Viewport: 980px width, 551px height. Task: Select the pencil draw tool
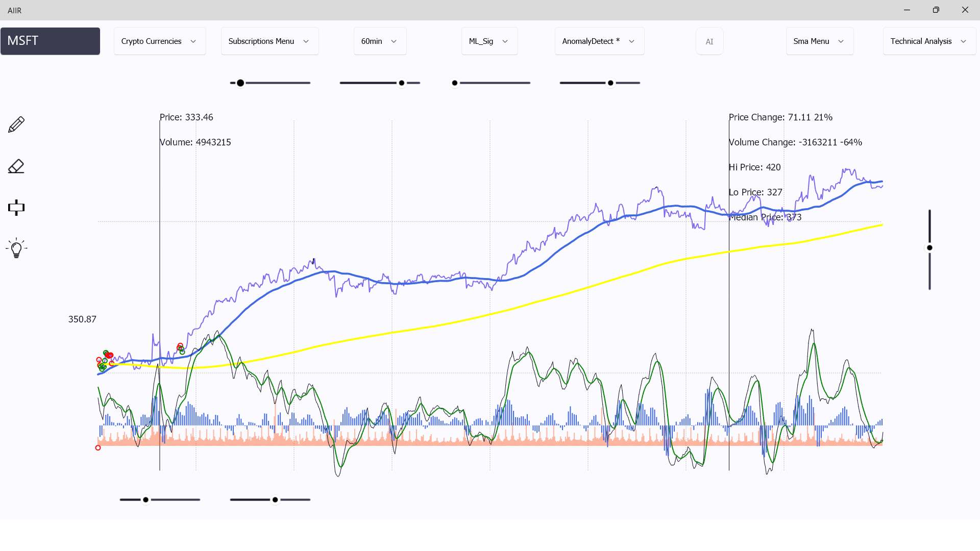point(16,124)
